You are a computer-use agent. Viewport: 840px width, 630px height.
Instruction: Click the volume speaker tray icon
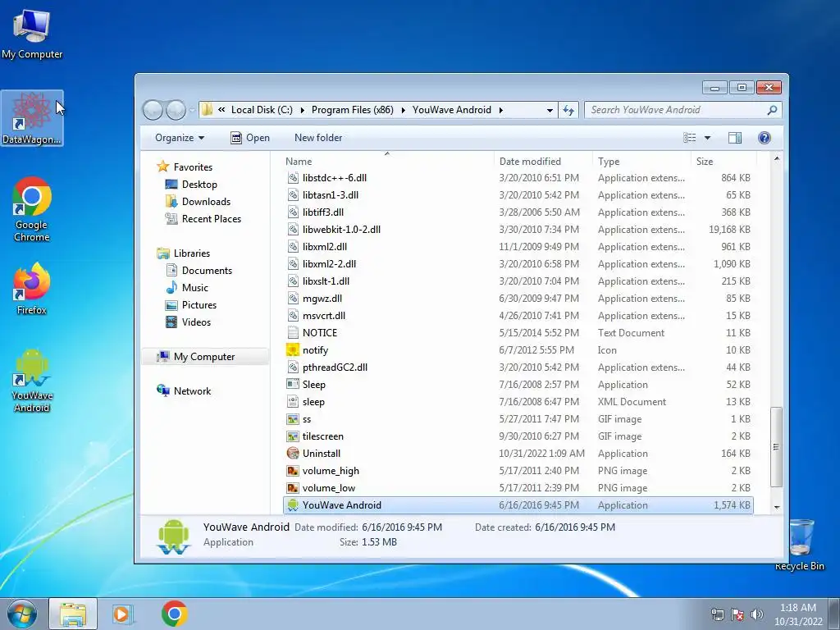point(757,614)
